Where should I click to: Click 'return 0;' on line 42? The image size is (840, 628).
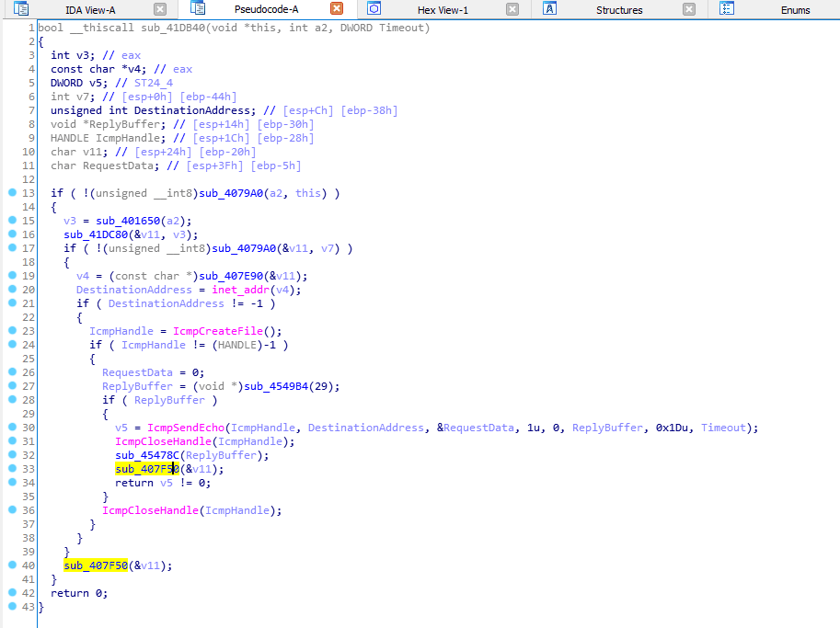[79, 593]
